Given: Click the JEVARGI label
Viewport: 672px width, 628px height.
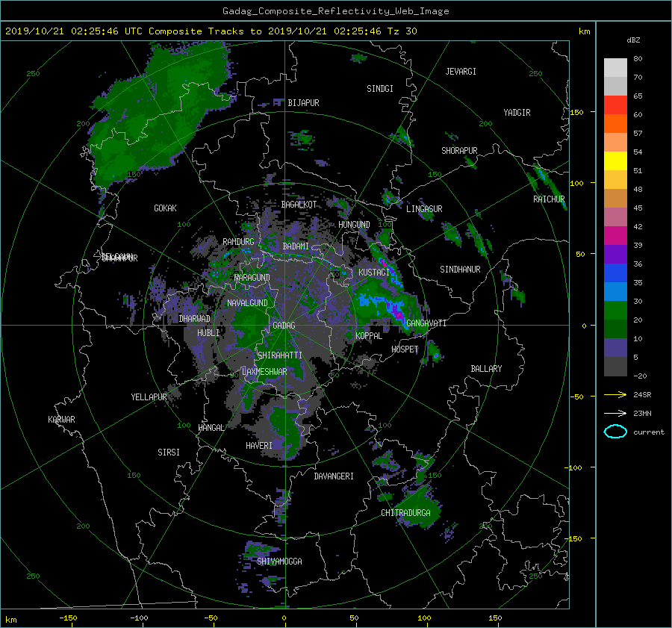Looking at the screenshot, I should [x=461, y=72].
